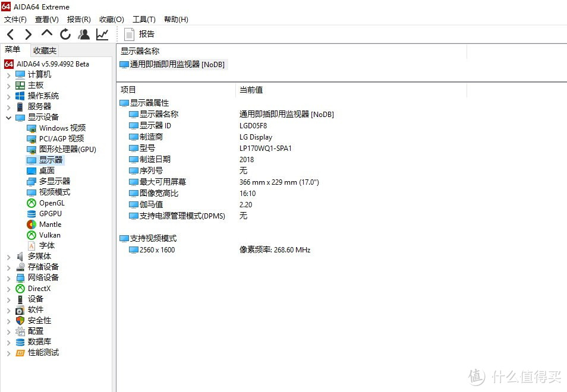Click the 计算机 computer icon

coord(20,75)
